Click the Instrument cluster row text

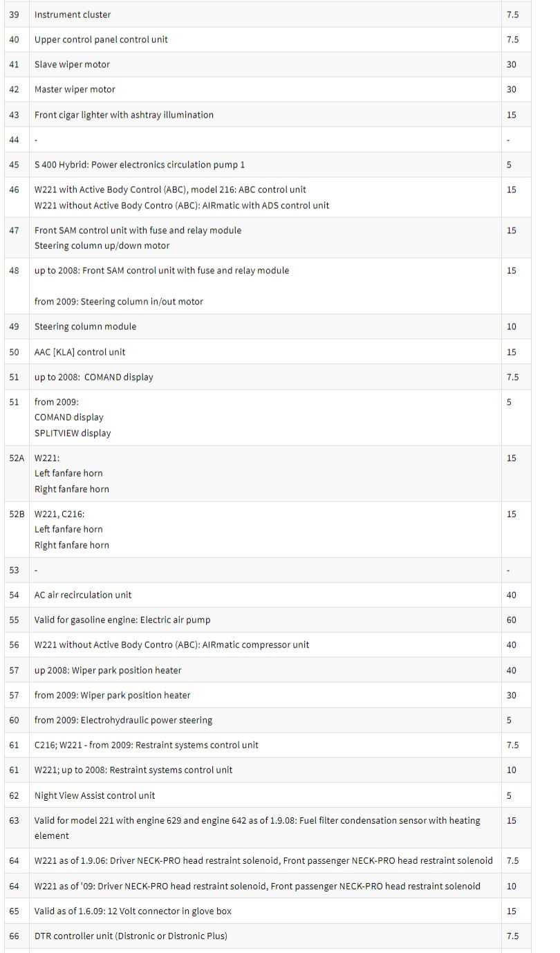click(x=73, y=15)
